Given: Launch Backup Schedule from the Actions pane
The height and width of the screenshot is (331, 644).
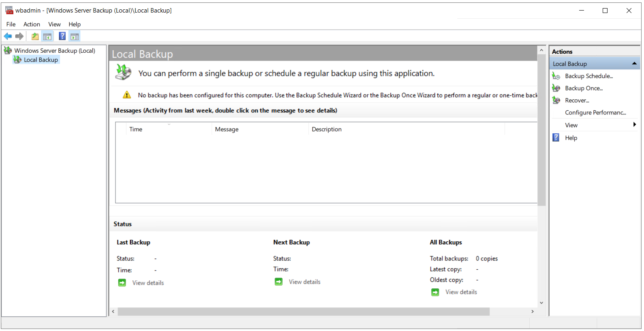Looking at the screenshot, I should pos(588,76).
